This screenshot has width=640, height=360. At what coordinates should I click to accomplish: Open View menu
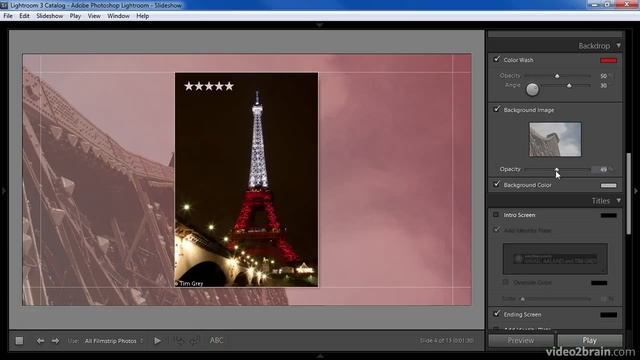click(94, 16)
